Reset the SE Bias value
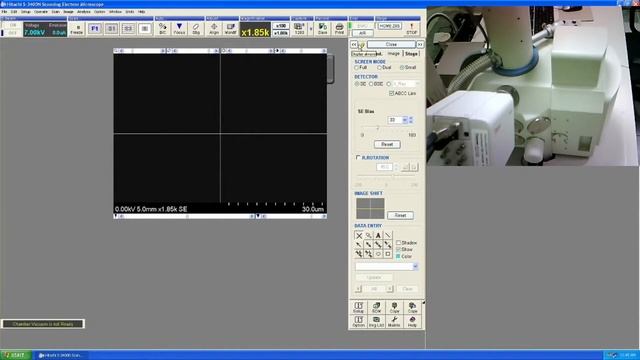640x360 pixels. pos(387,144)
